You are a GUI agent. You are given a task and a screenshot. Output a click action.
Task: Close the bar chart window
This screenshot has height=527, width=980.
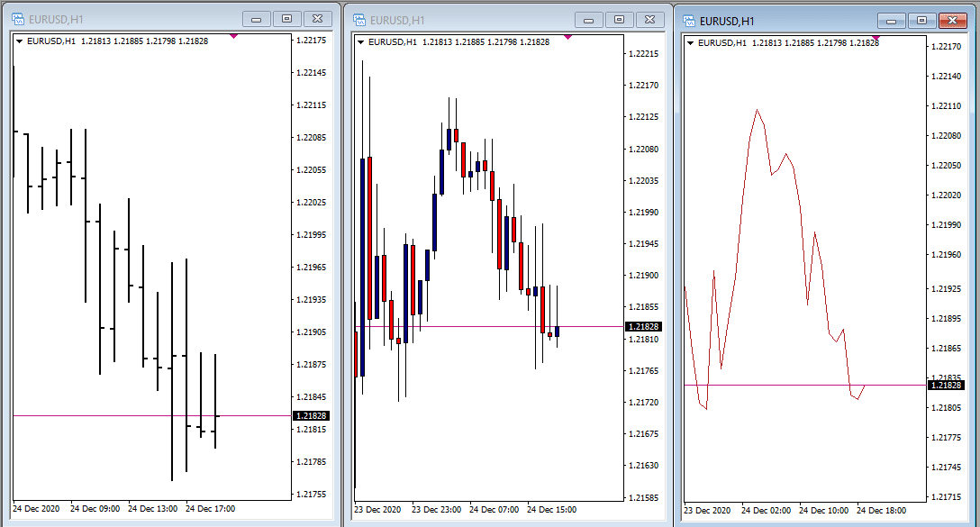tap(317, 20)
